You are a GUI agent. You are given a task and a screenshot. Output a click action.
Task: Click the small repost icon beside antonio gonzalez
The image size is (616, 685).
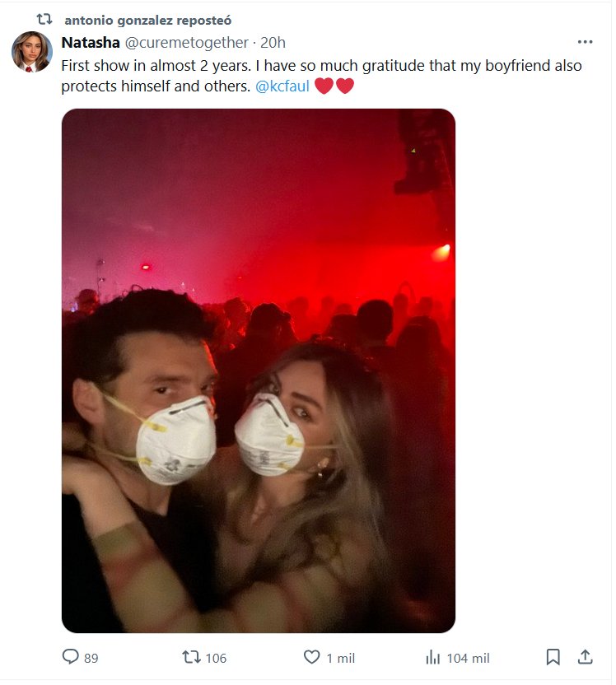tap(44, 19)
